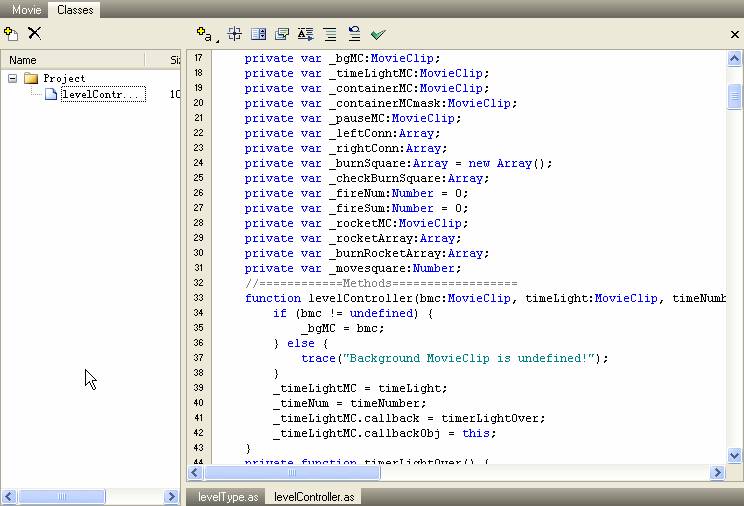Click the code horizontal scroll left arrow
This screenshot has height=506, width=744.
point(195,472)
